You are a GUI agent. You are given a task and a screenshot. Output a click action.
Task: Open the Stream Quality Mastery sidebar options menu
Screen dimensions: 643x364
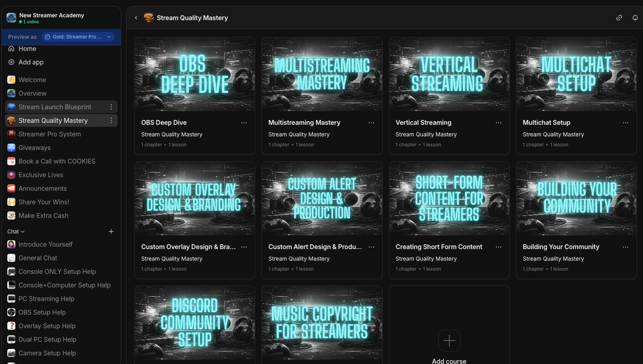pyautogui.click(x=111, y=121)
